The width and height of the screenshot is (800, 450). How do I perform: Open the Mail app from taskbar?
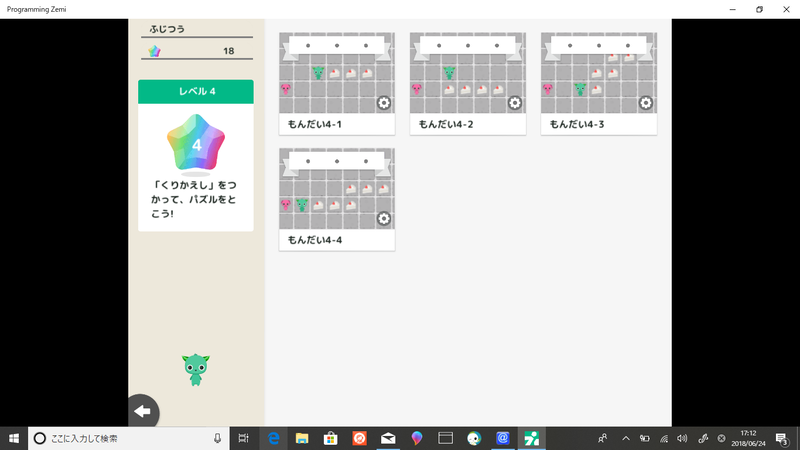click(388, 438)
